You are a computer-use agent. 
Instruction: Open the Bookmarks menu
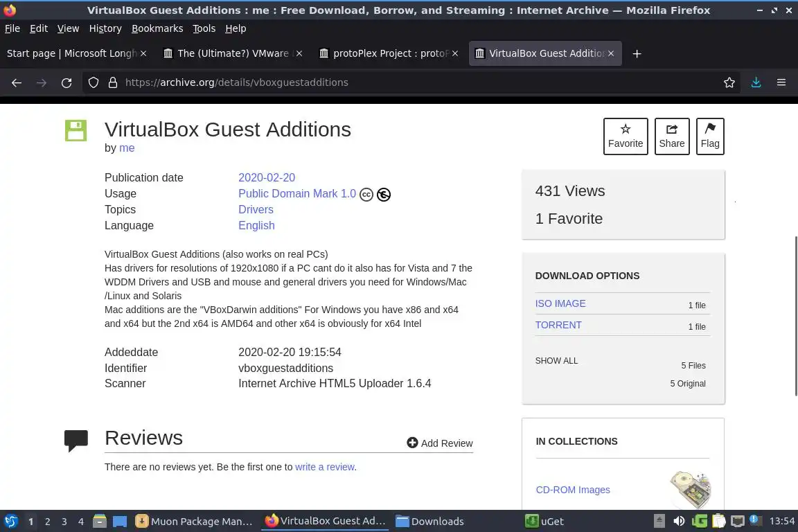point(157,28)
